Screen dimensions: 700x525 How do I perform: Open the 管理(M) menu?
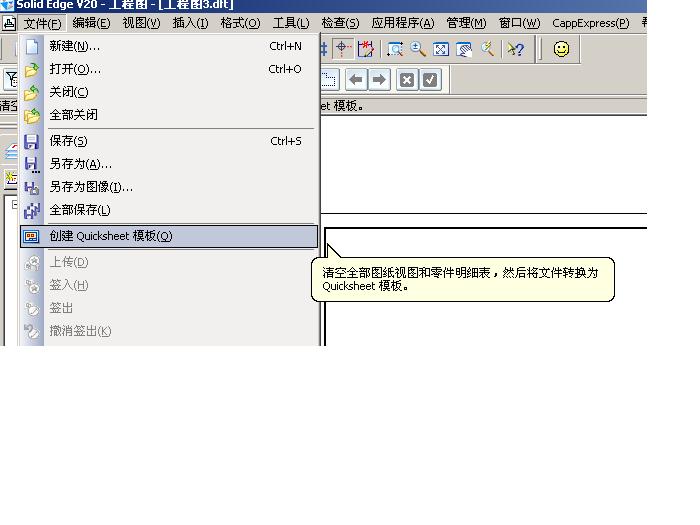point(467,23)
